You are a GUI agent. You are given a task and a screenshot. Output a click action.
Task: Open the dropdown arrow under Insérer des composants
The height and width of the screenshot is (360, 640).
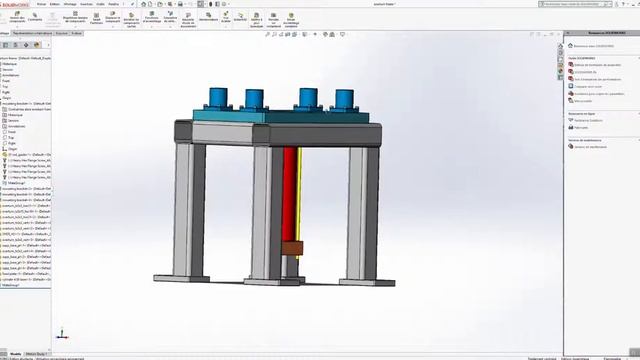pyautogui.click(x=17, y=27)
